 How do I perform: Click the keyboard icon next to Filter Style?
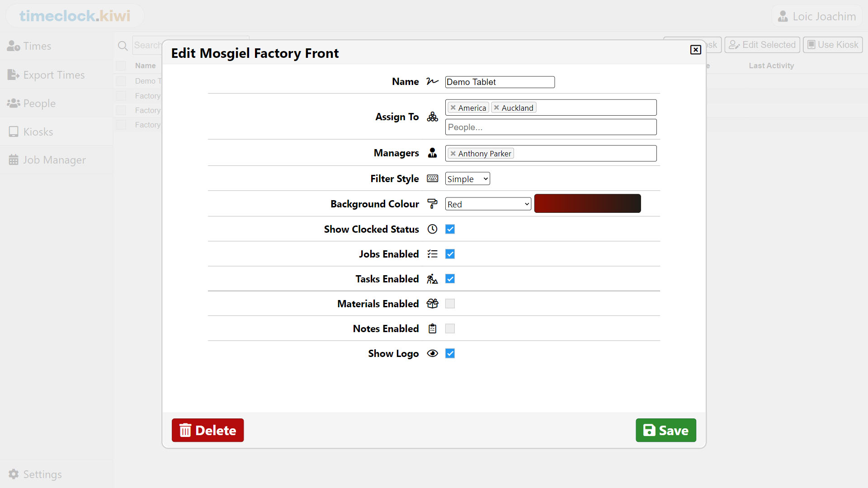pos(432,178)
